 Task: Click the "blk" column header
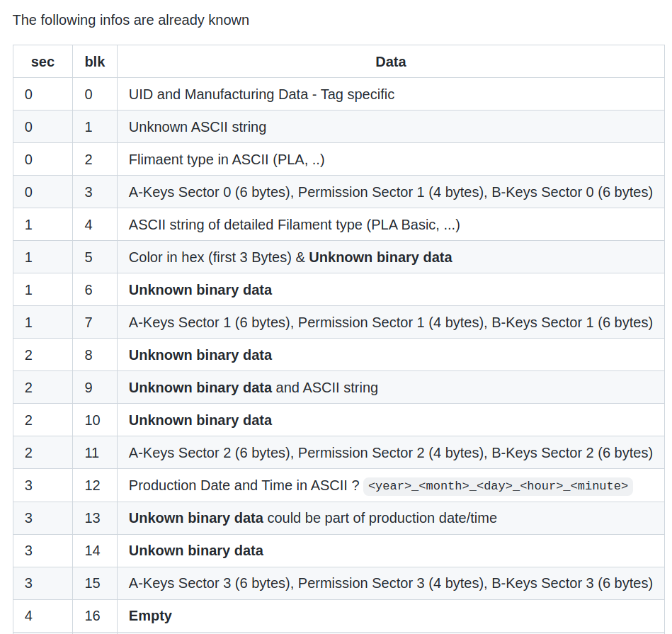pyautogui.click(x=95, y=62)
